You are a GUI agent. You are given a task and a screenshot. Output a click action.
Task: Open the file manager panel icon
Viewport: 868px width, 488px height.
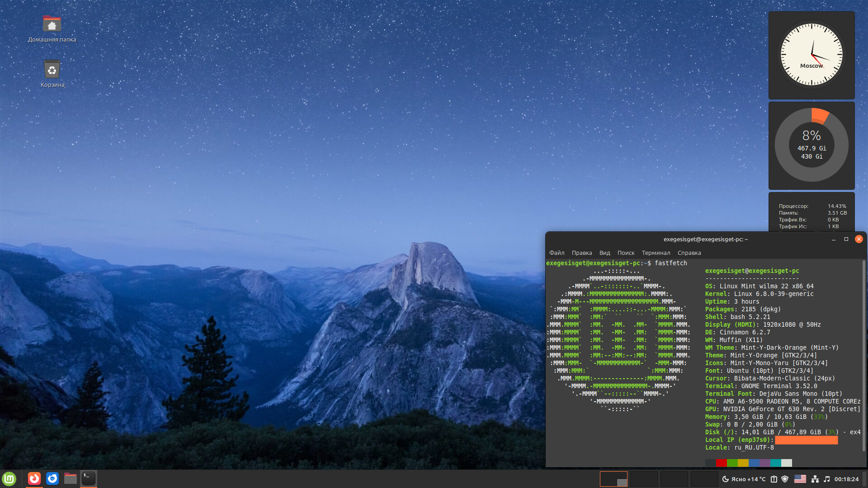71,479
